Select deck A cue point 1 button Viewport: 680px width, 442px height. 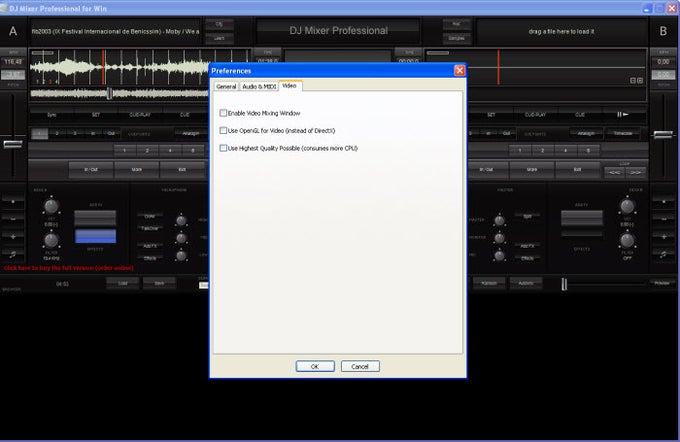click(x=39, y=133)
